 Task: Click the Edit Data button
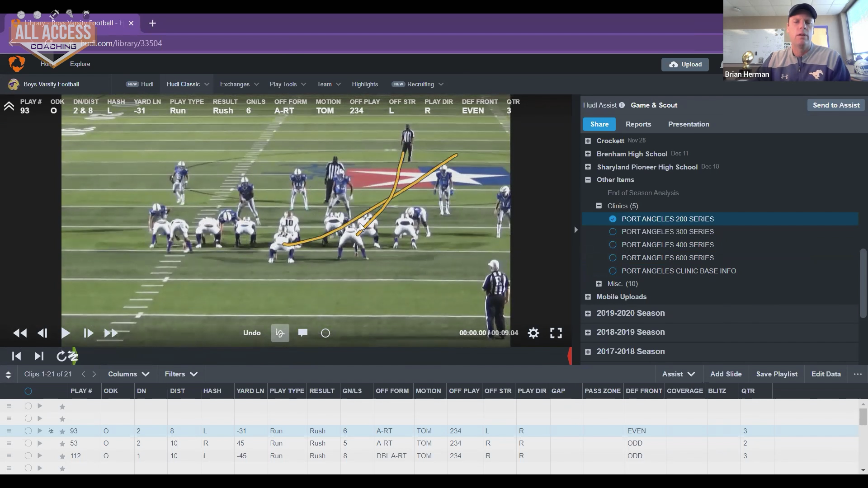coord(826,374)
